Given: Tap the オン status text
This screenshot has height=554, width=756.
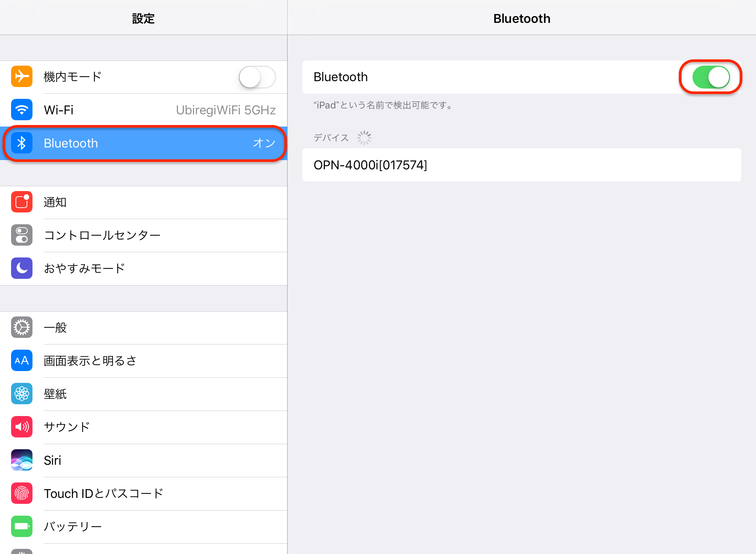Looking at the screenshot, I should 264,143.
